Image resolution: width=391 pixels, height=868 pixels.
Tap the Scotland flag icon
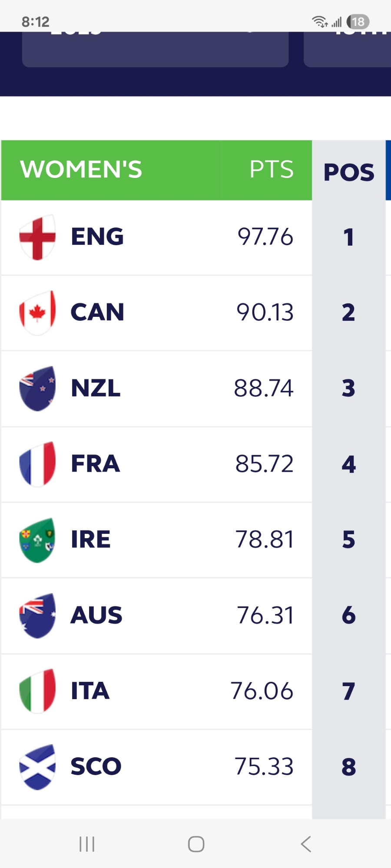coord(37,767)
